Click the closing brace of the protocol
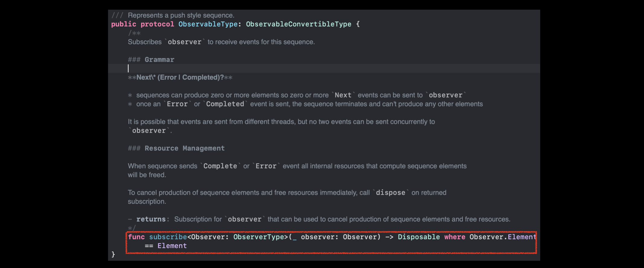 click(113, 255)
